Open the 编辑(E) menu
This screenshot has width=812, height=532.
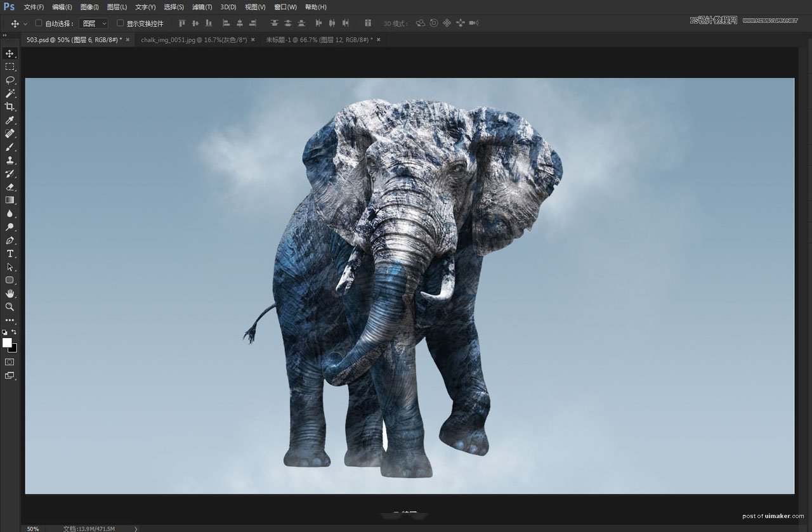(x=62, y=7)
